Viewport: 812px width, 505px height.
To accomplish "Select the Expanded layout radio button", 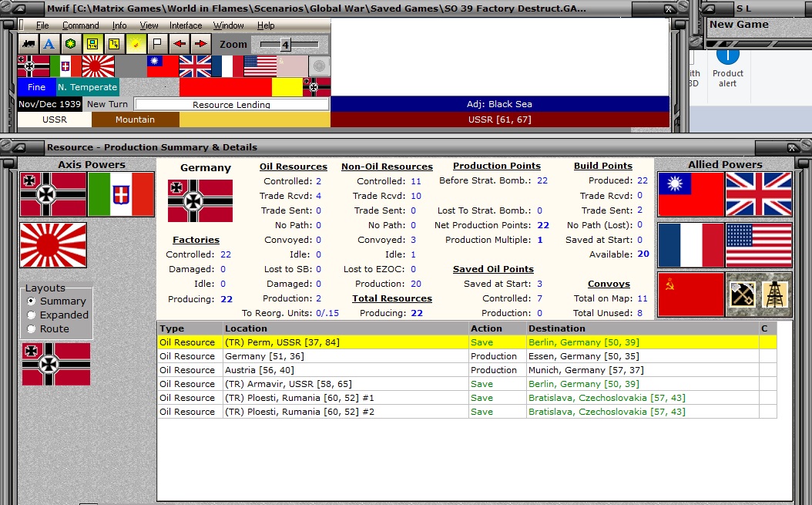I will coord(31,315).
